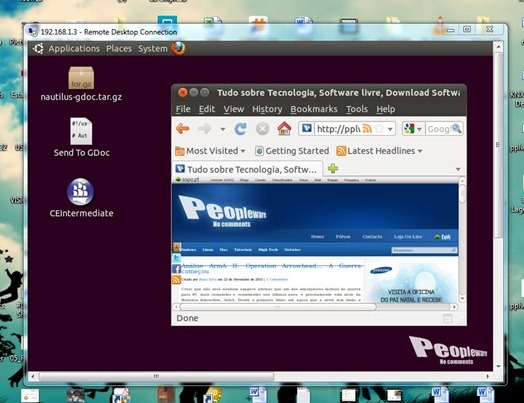This screenshot has height=403, width=524.
Task: Expand the address bar URL dropdown
Action: click(x=390, y=129)
